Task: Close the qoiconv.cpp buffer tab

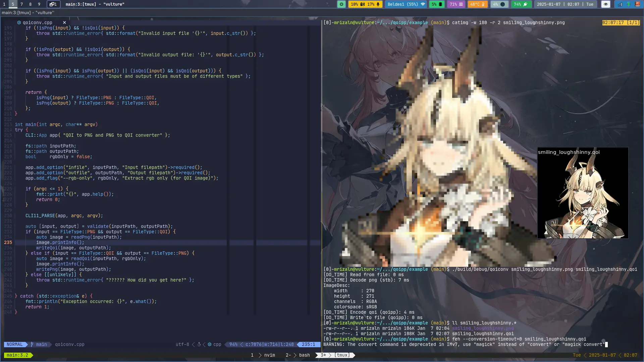Action: (64, 23)
